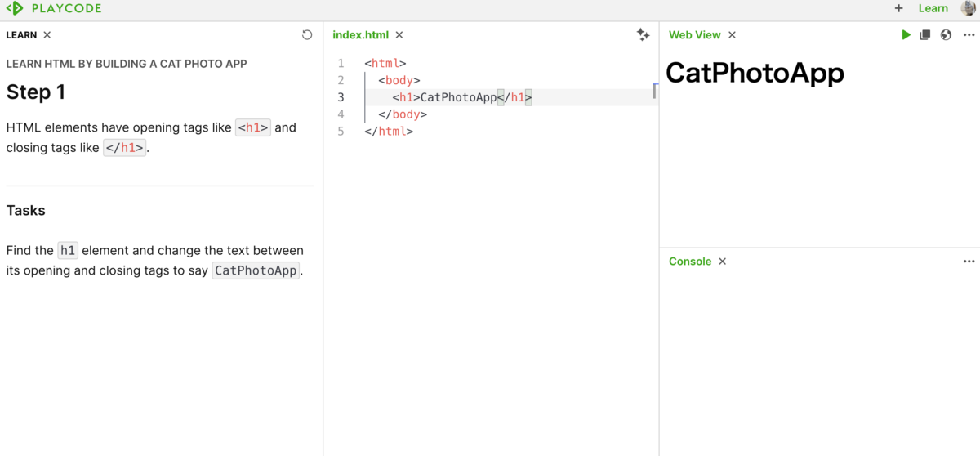Viewport: 980px width, 456px height.
Task: Click the AI sparkle icon in the editor
Action: (x=643, y=34)
